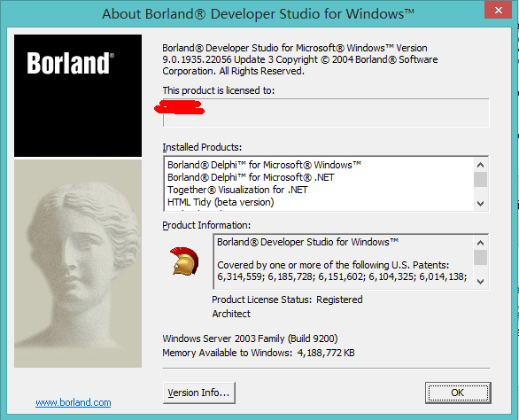Open the Version Info dialog
Viewport: 519px width, 420px height.
point(199,393)
